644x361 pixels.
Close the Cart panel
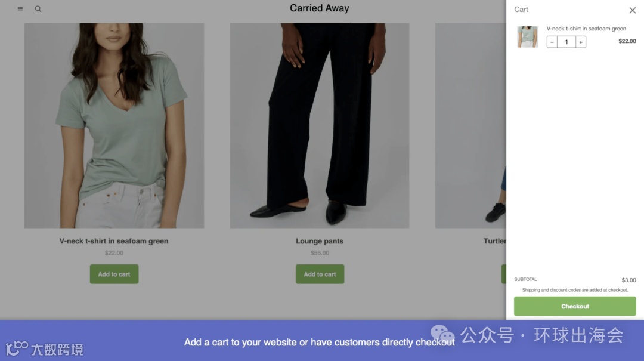tap(633, 10)
